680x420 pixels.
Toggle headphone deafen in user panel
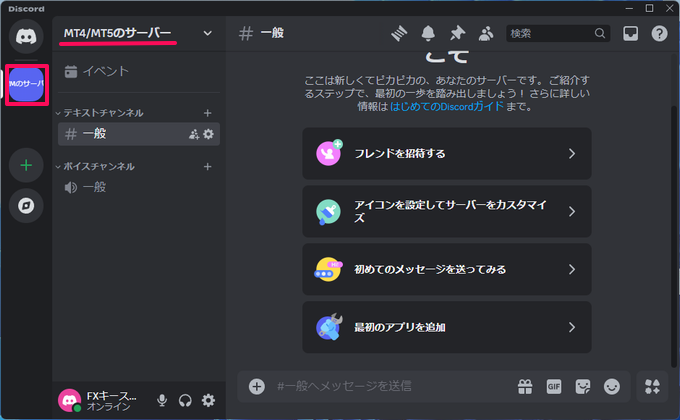(x=185, y=400)
